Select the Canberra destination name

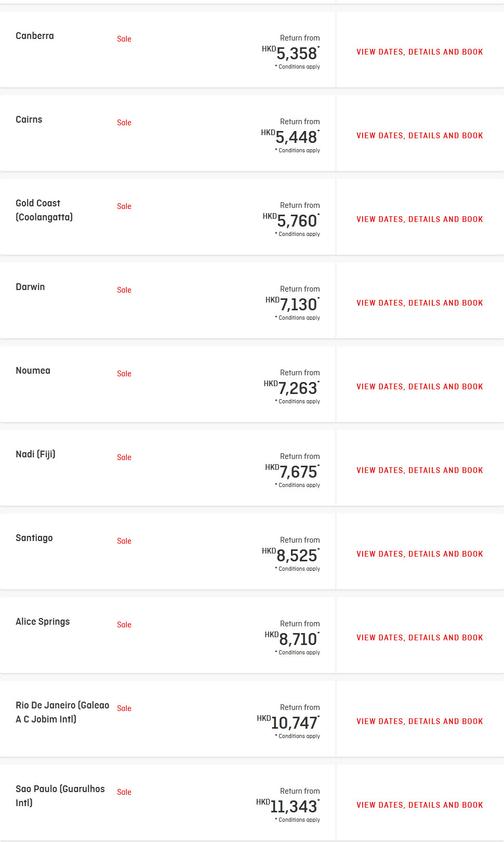(x=35, y=36)
